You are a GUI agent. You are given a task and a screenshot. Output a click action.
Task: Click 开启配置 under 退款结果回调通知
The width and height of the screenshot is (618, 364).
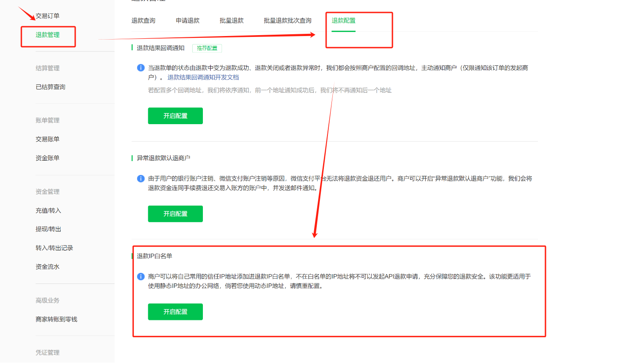(x=175, y=116)
